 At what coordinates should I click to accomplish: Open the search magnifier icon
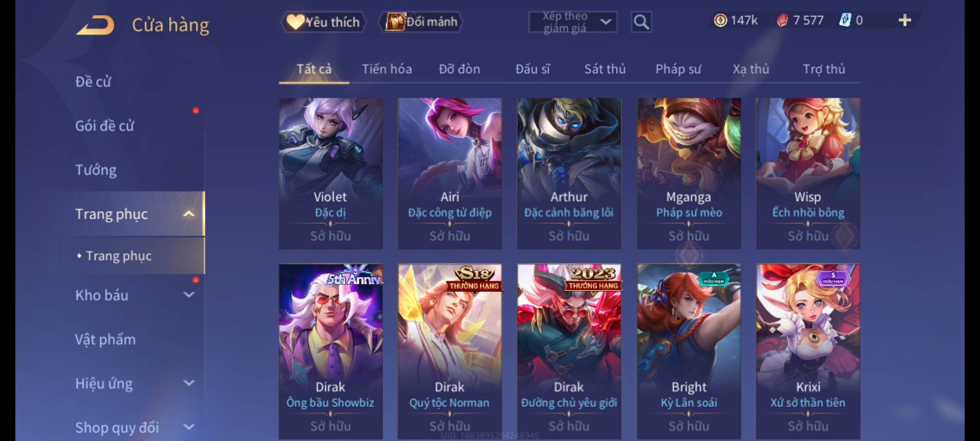pyautogui.click(x=641, y=22)
